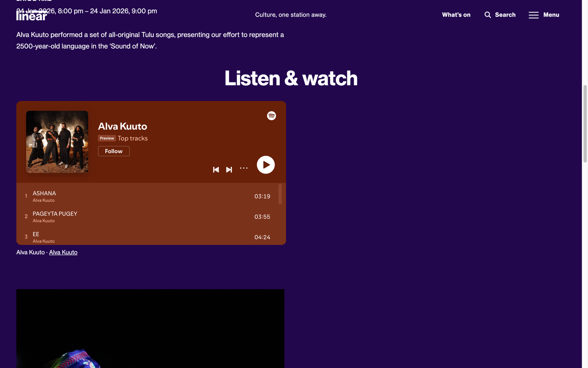Open the three-dot more options
The image size is (588, 368).
click(244, 168)
